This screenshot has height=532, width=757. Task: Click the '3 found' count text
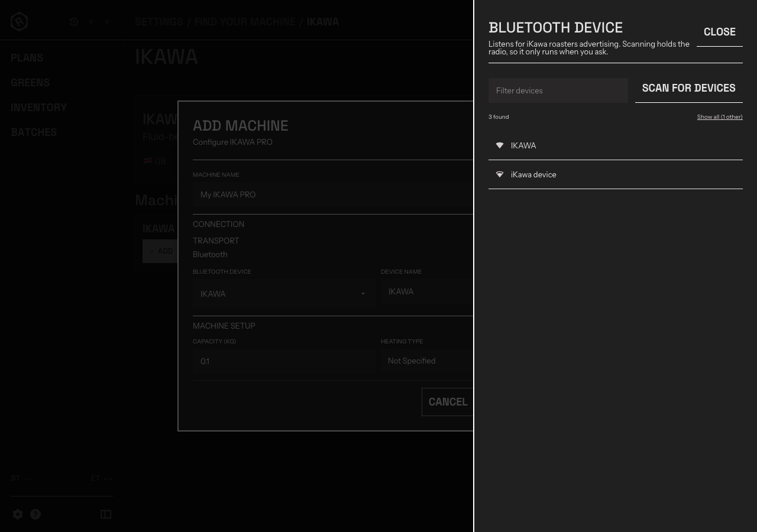tap(499, 117)
